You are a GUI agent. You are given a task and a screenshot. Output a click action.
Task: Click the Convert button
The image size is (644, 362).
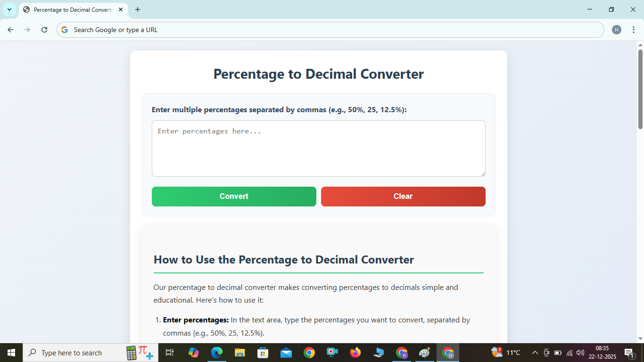pyautogui.click(x=234, y=196)
